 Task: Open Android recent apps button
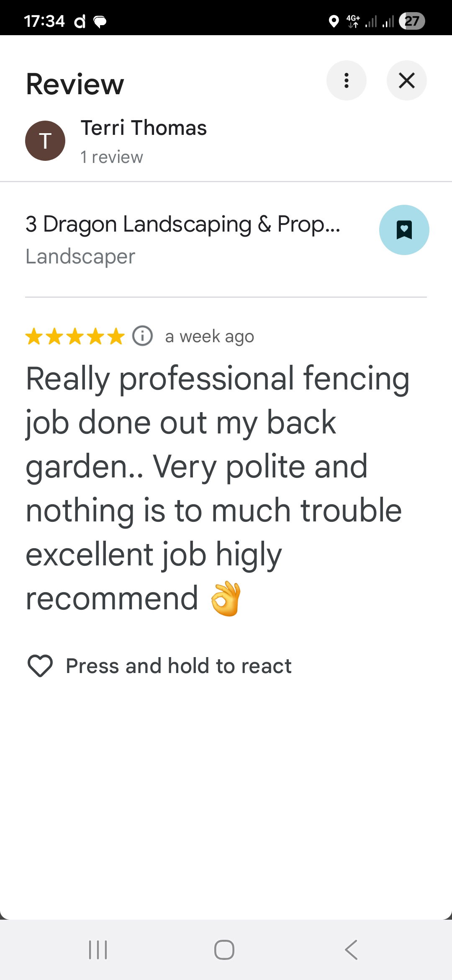coord(98,949)
